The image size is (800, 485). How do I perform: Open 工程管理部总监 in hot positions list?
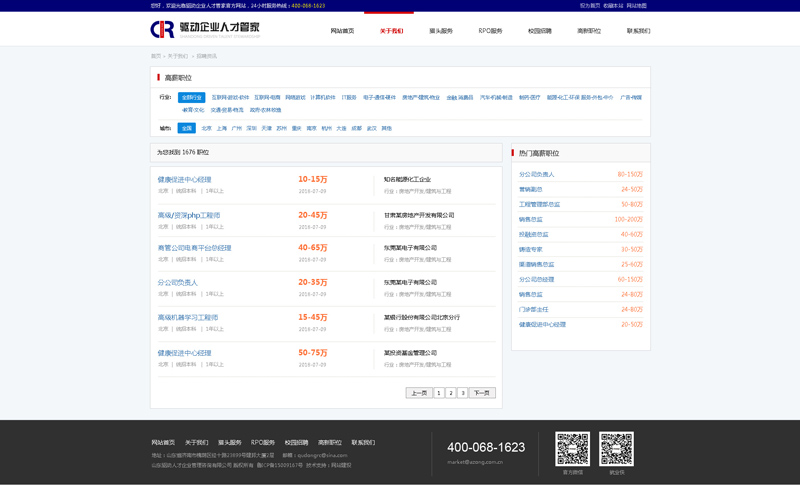[539, 204]
